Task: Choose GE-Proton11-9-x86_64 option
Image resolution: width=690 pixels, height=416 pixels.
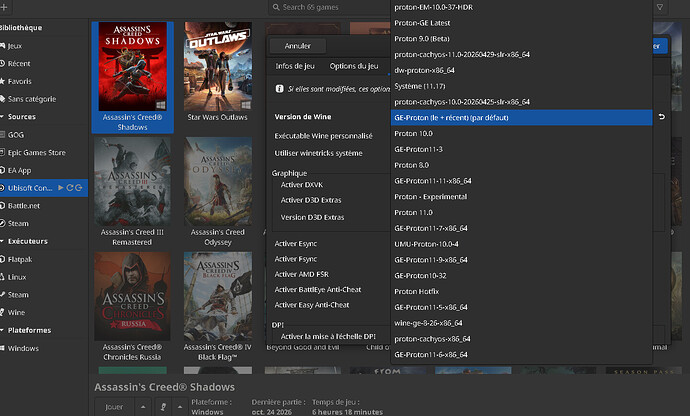Action: [521, 260]
